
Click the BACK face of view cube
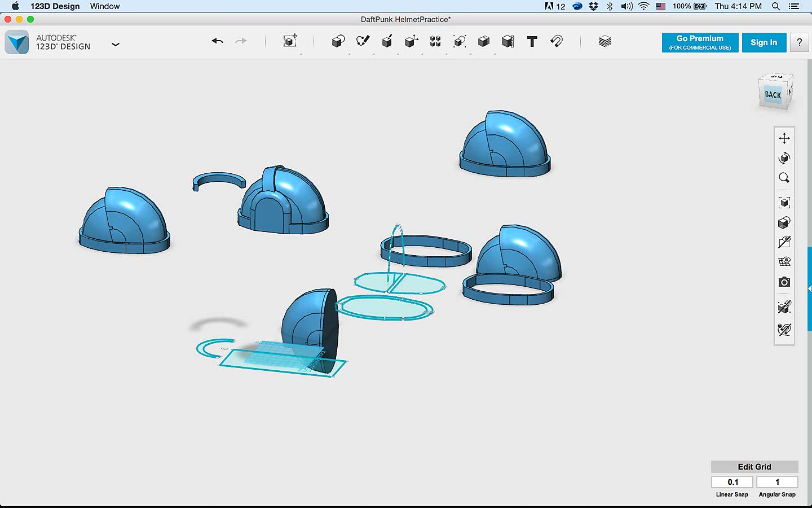[773, 94]
